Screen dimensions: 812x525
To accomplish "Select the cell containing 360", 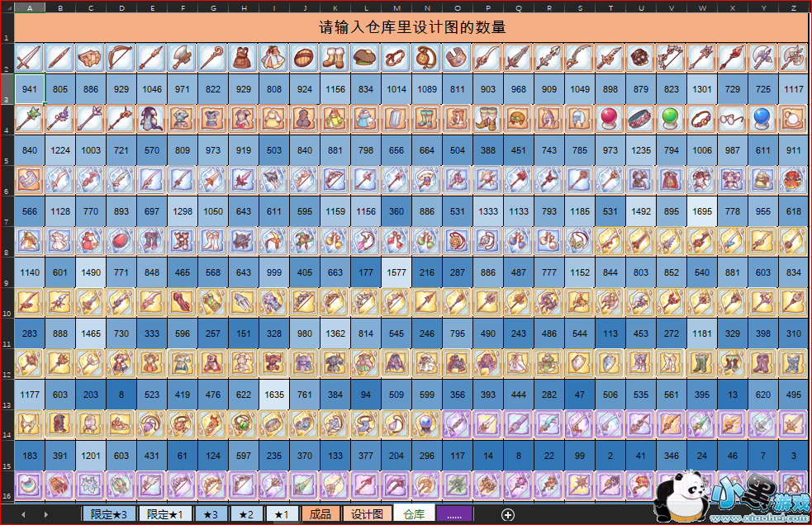I will click(x=397, y=211).
